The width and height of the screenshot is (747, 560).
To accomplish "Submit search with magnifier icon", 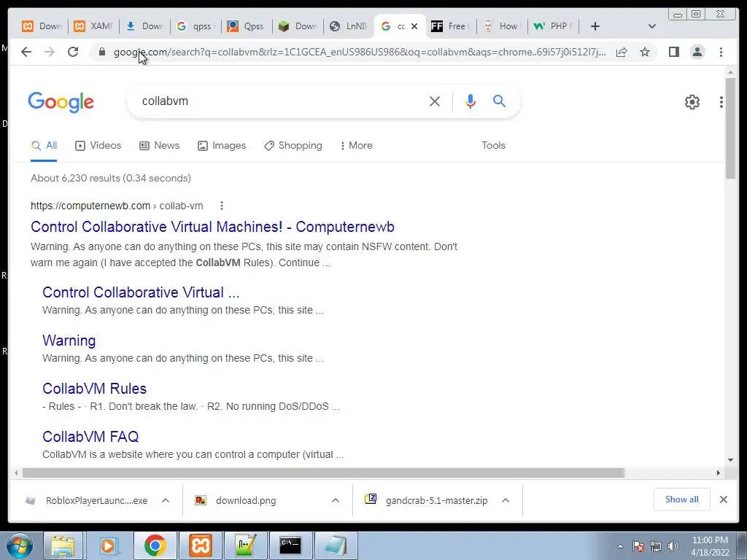I will 499,101.
